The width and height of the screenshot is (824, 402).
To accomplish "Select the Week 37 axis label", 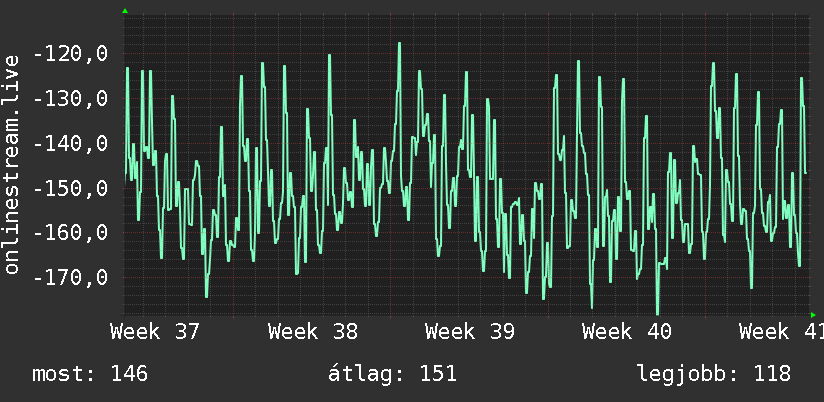I will click(x=155, y=332).
